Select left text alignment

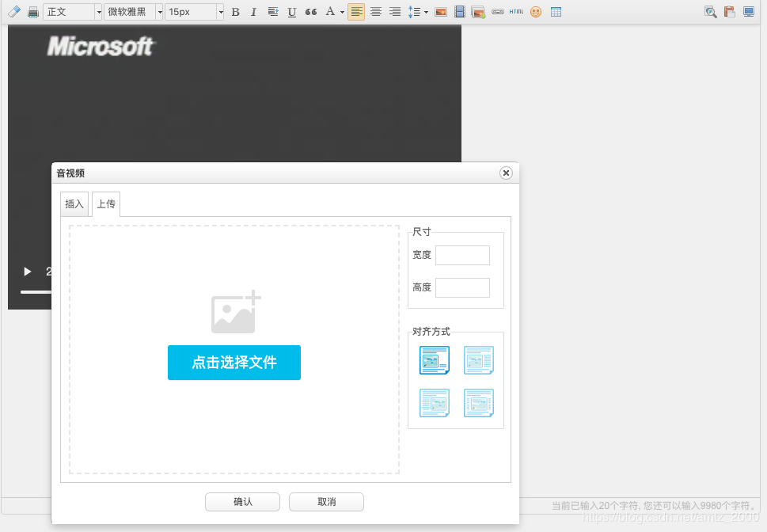pos(356,12)
